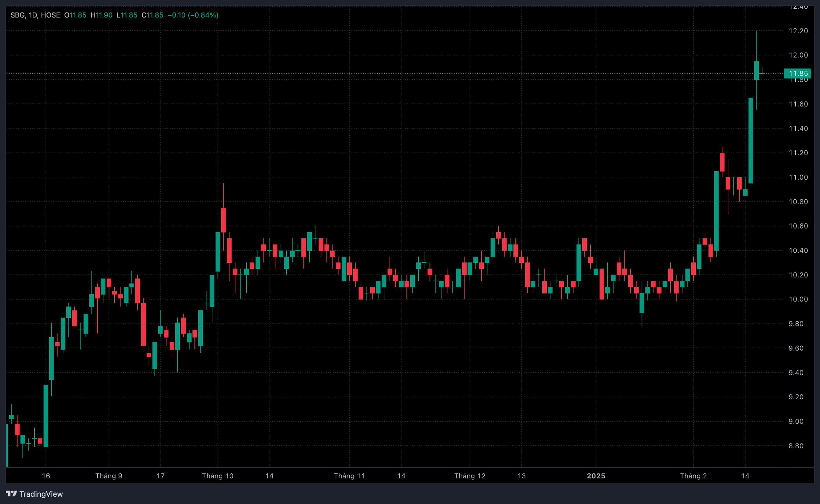Viewport: 820px width, 504px height.
Task: Click the 9.00 price axis label
Action: point(796,421)
